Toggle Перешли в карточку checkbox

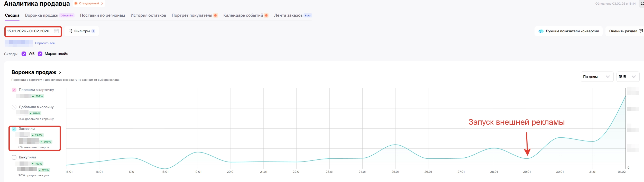pos(14,90)
